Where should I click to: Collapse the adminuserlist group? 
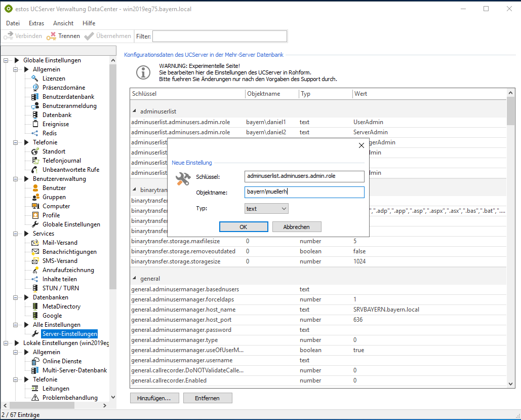pos(135,111)
